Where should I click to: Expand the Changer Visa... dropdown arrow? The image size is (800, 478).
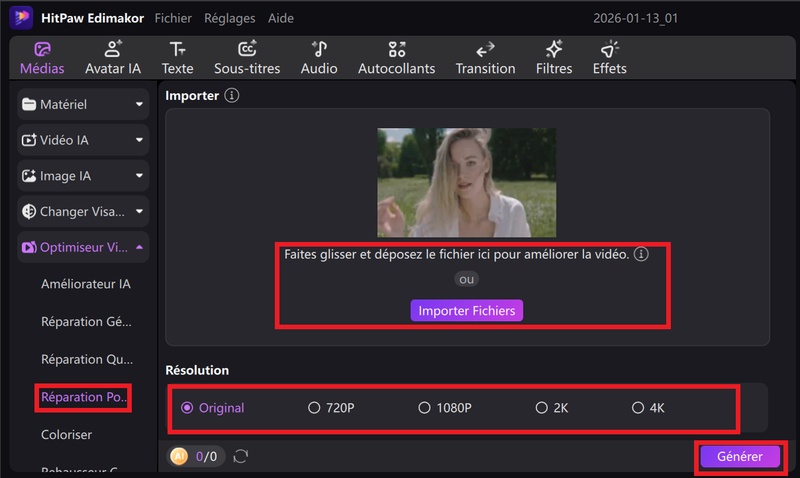point(139,211)
